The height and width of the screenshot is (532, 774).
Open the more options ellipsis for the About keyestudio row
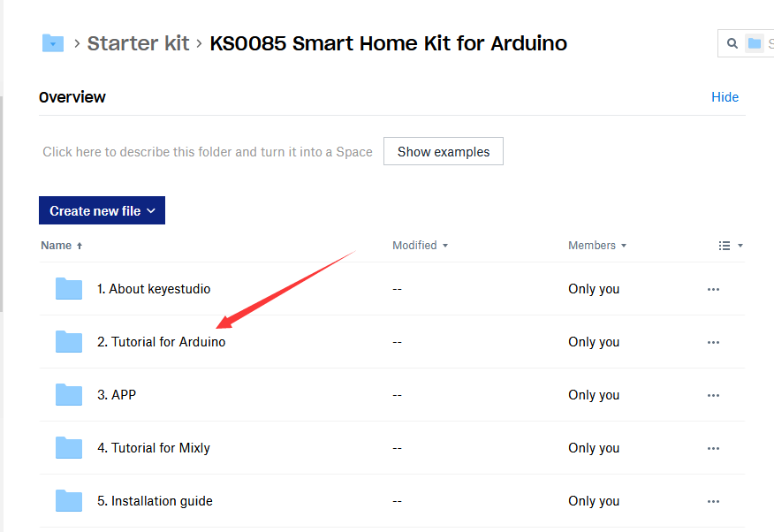point(713,289)
